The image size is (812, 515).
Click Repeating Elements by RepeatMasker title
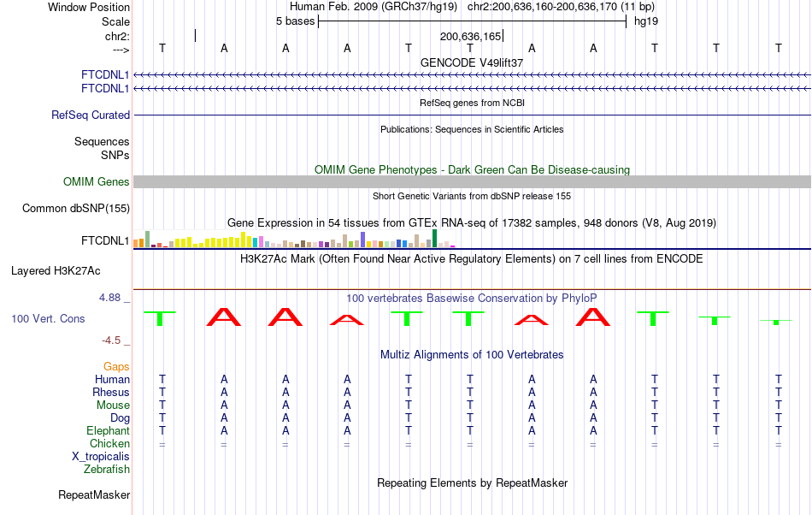click(472, 482)
